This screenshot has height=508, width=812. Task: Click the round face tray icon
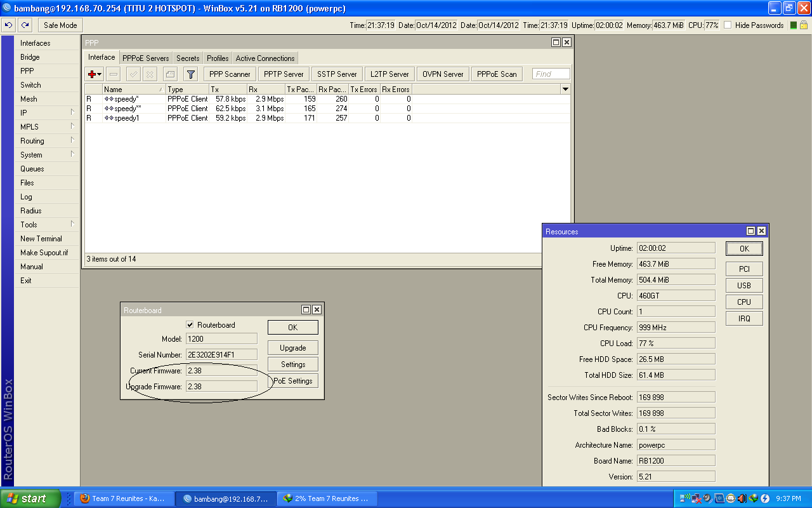point(730,498)
